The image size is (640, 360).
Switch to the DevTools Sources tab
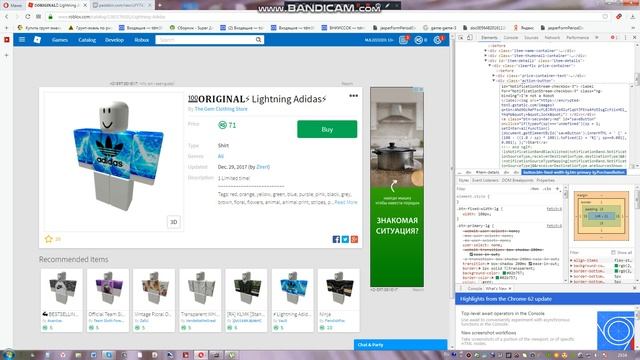(x=531, y=38)
